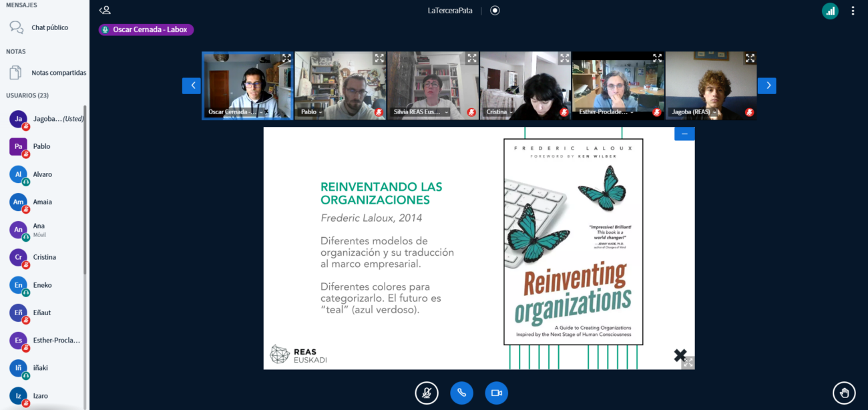This screenshot has width=868, height=410.
Task: Click the recording indicator next to LaTerceraPata
Action: click(x=495, y=11)
